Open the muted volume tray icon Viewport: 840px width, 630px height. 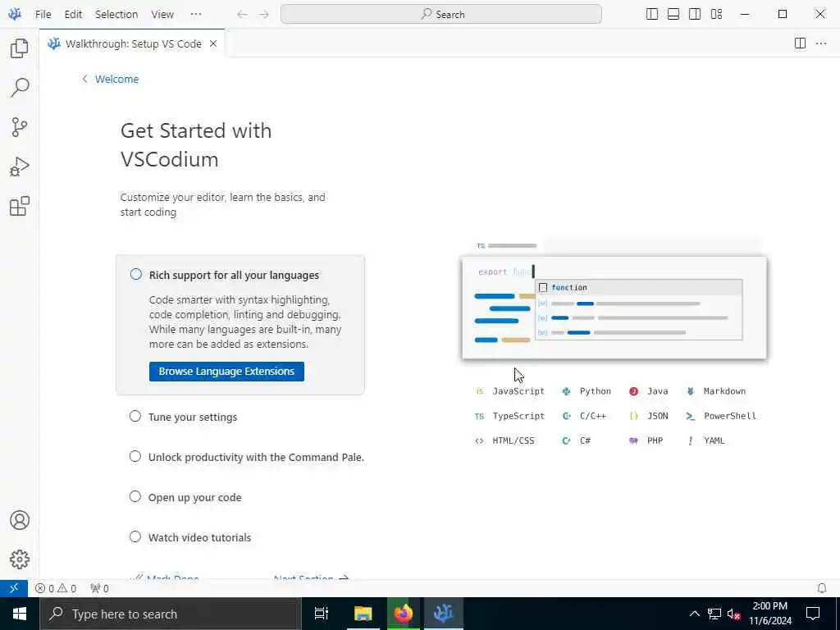click(734, 614)
